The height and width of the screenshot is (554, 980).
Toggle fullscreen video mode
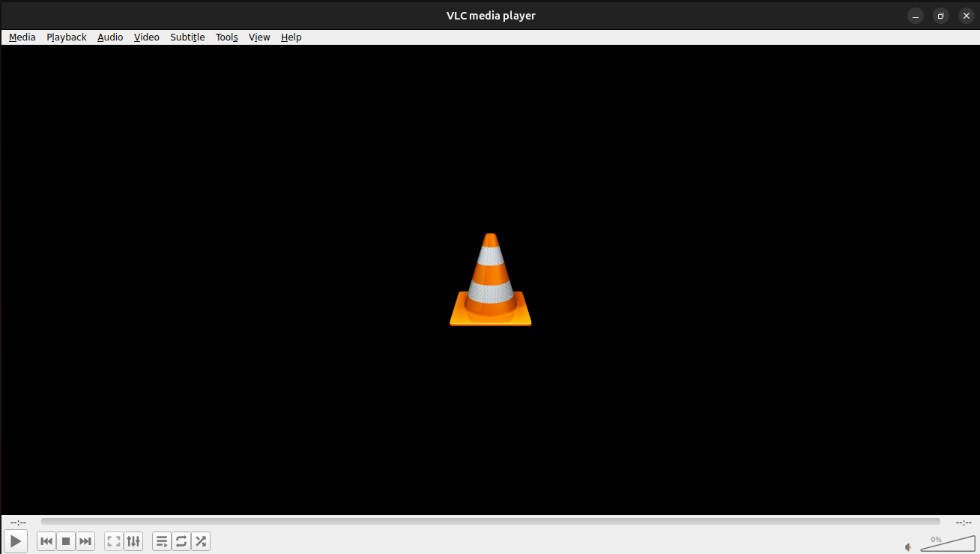pyautogui.click(x=113, y=541)
